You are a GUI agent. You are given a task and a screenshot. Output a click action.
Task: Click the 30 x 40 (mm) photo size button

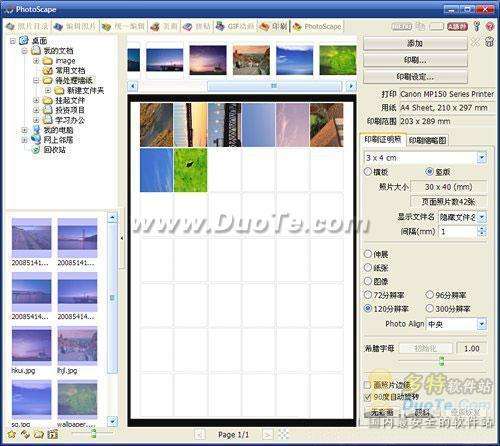(x=448, y=187)
